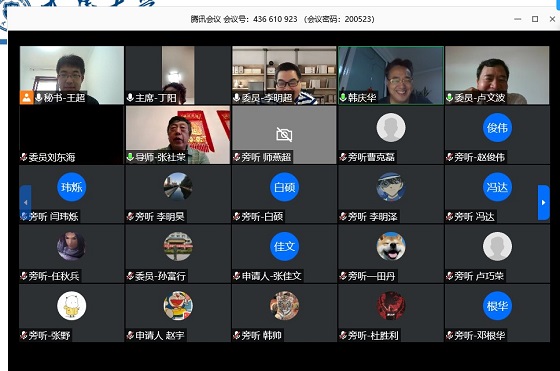Click the Doraemon avatar of 申请人 赵宇
Viewport: 560px width, 371px height.
(x=178, y=306)
